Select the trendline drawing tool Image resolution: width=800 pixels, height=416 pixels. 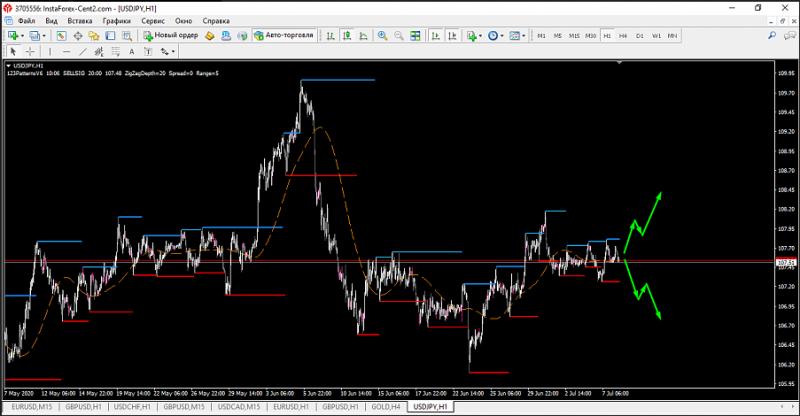[x=83, y=52]
